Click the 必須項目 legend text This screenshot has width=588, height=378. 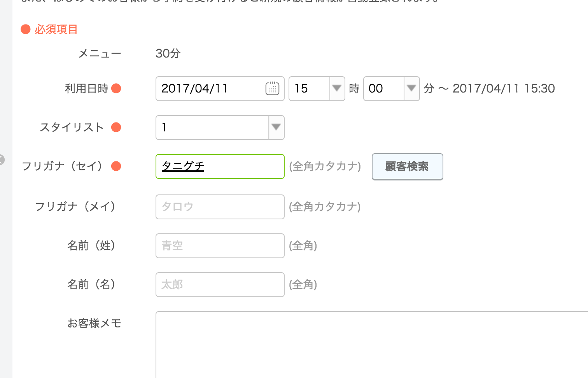tap(56, 30)
